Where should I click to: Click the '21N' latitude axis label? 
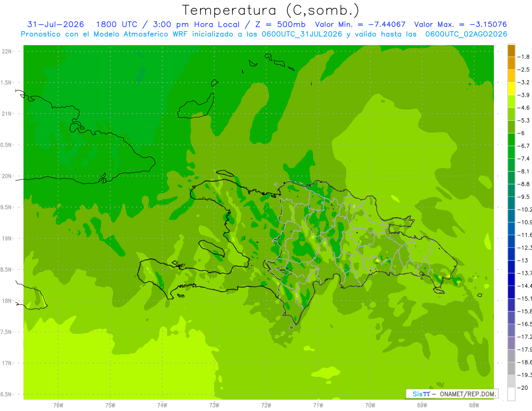pyautogui.click(x=7, y=114)
